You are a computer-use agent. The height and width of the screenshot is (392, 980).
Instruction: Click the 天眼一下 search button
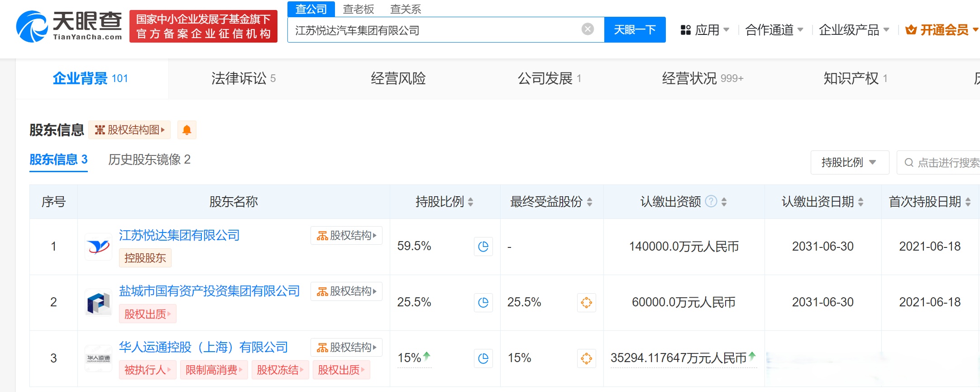click(x=635, y=30)
